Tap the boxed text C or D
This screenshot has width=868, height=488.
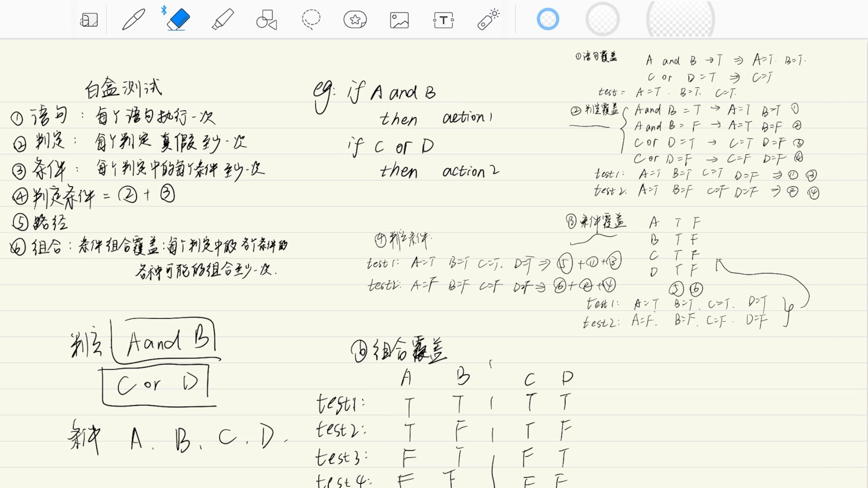pyautogui.click(x=158, y=385)
